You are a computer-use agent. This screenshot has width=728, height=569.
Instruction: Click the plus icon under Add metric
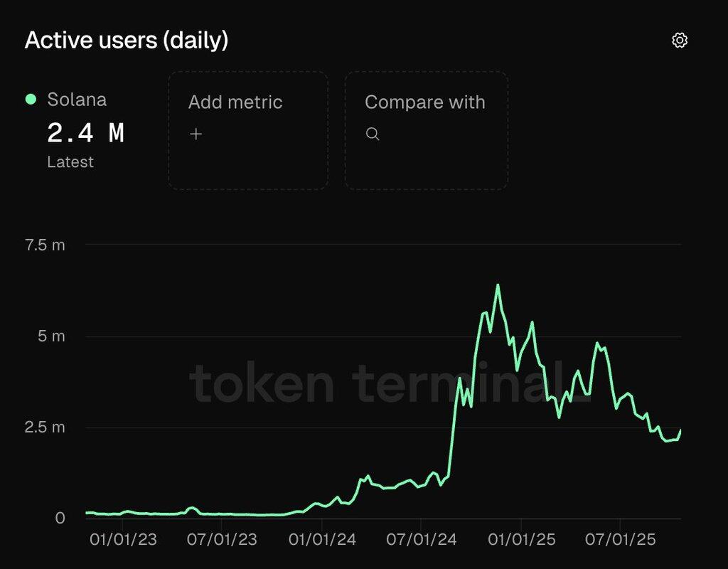[196, 134]
